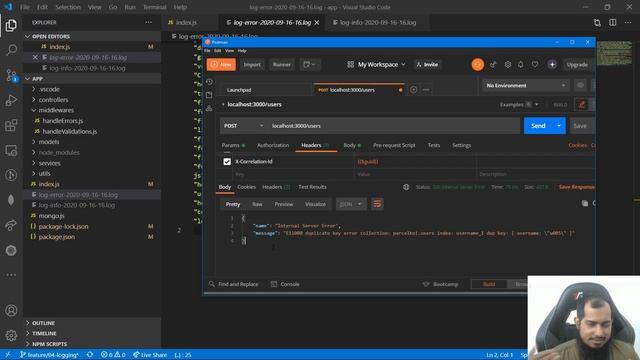This screenshot has width=640, height=360.
Task: Click Postman new window dropdown icon
Action: click(310, 64)
